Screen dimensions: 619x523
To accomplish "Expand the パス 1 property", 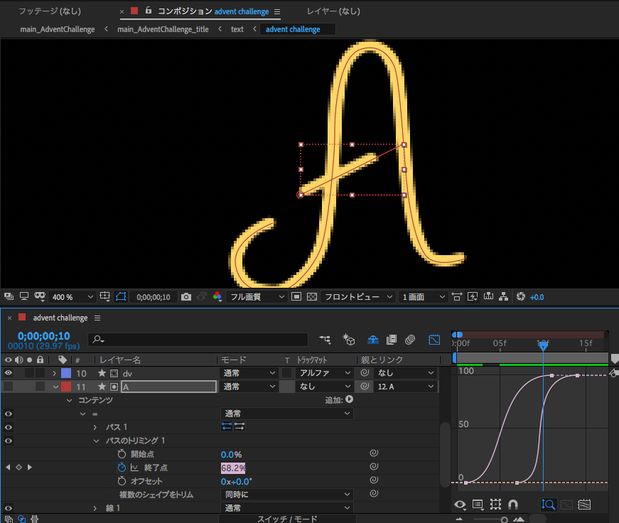I will [96, 427].
